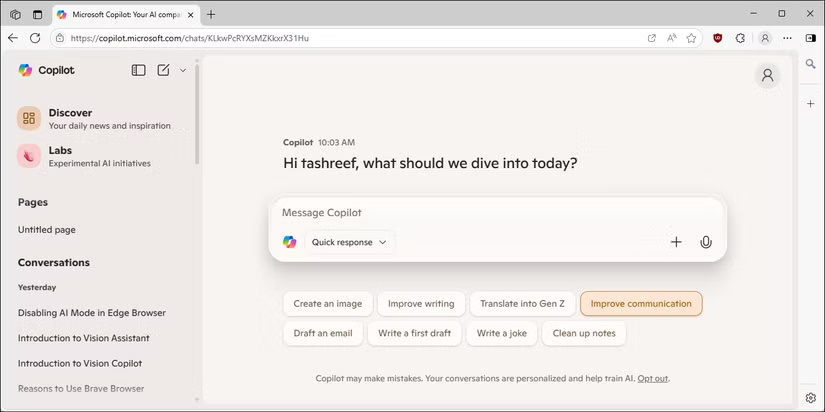Start a new Copilot chat

164,70
